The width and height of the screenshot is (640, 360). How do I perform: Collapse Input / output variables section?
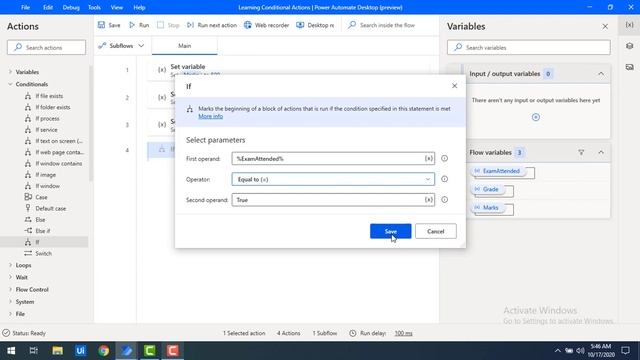[601, 74]
